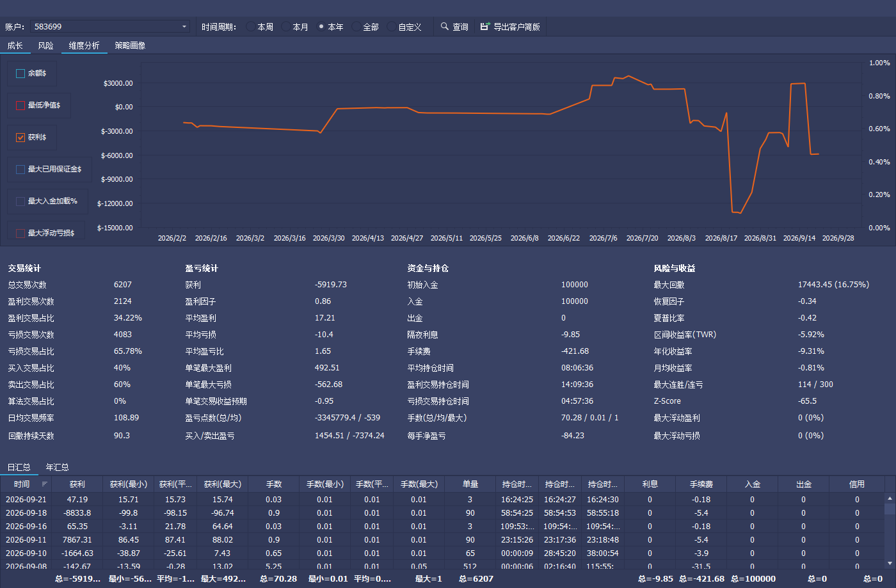
Task: Enable the 最大入金加载% checkbox
Action: point(20,202)
